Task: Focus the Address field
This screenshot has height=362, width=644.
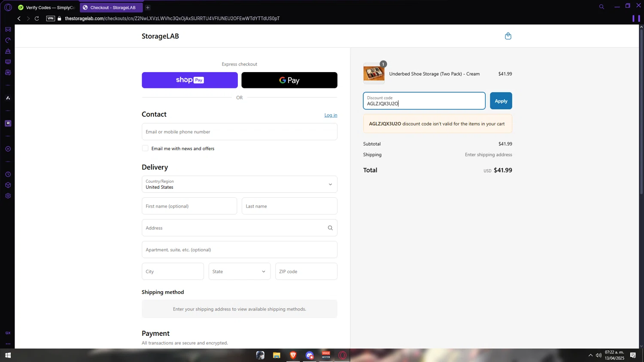Action: [x=240, y=228]
